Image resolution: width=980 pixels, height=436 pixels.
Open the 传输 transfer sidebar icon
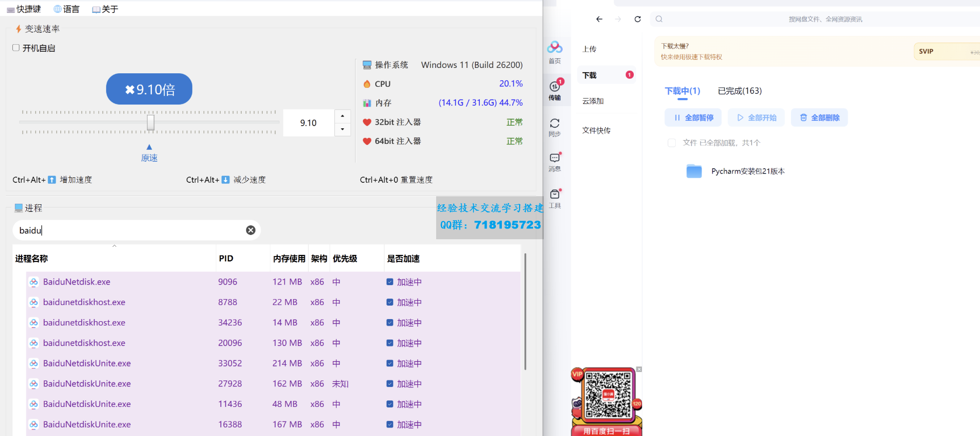555,88
